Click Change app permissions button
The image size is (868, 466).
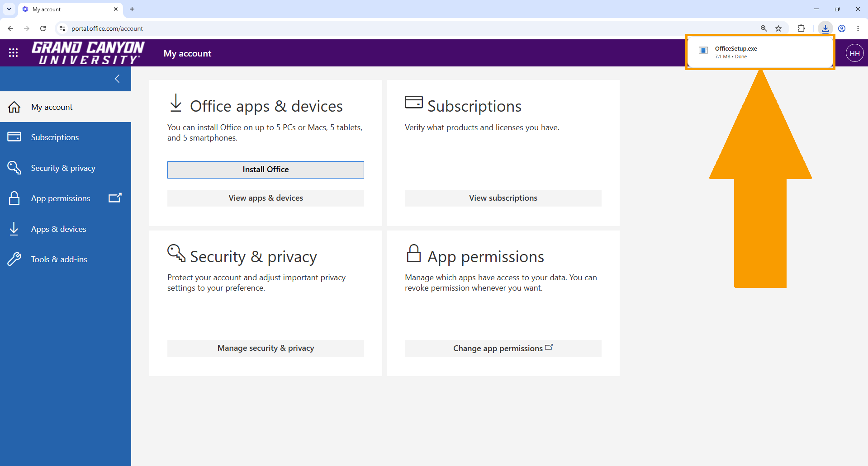click(x=503, y=348)
